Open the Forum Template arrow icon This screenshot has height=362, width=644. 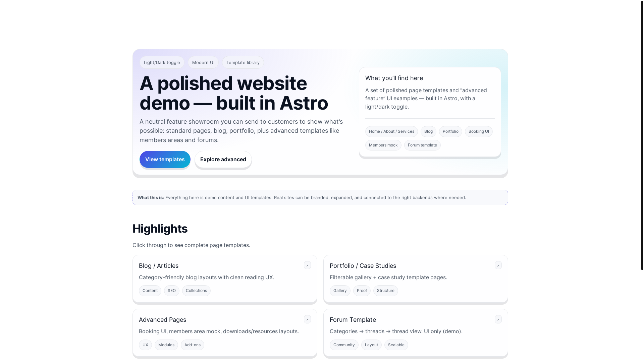coord(498,319)
